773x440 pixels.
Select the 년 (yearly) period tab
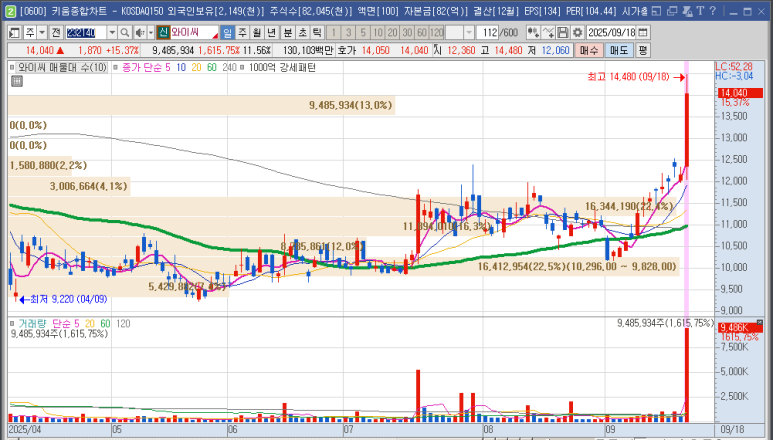click(x=272, y=32)
